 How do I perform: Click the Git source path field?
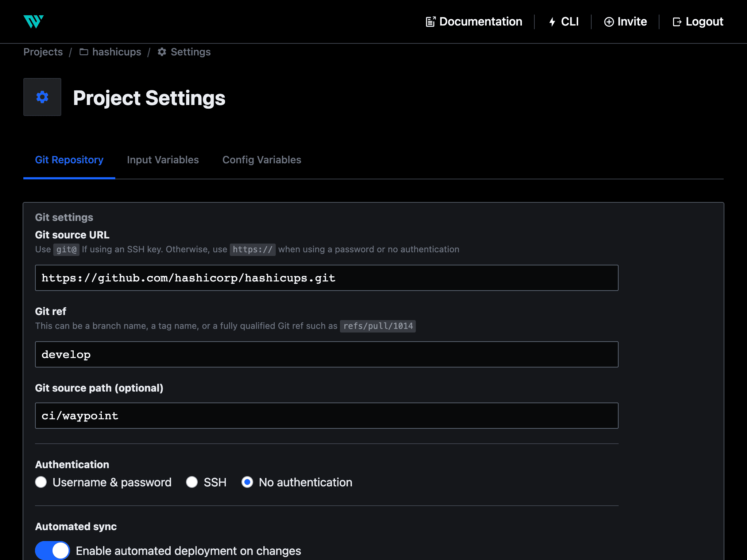point(326,416)
